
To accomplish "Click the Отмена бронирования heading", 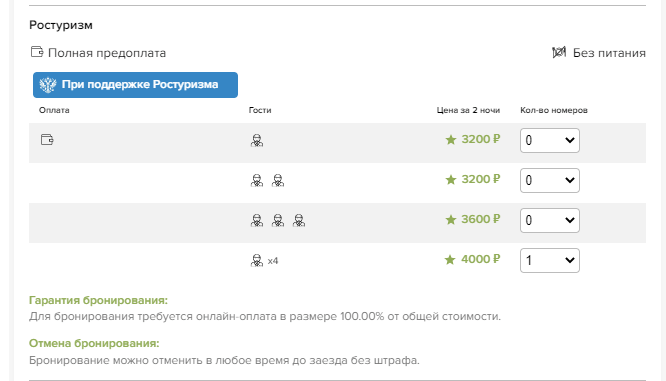I will pyautogui.click(x=94, y=343).
